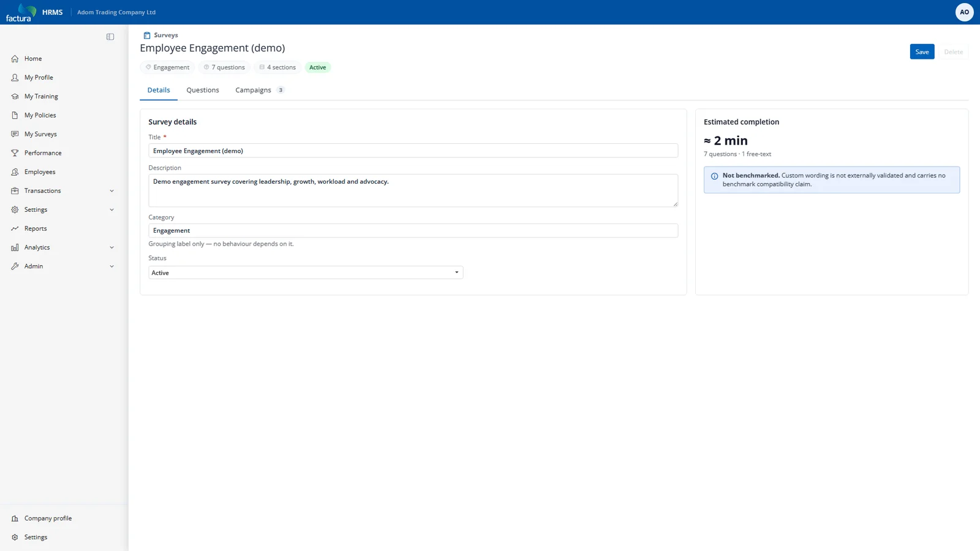Expand the Analytics chevron
Image resolution: width=980 pixels, height=551 pixels.
pos(111,247)
